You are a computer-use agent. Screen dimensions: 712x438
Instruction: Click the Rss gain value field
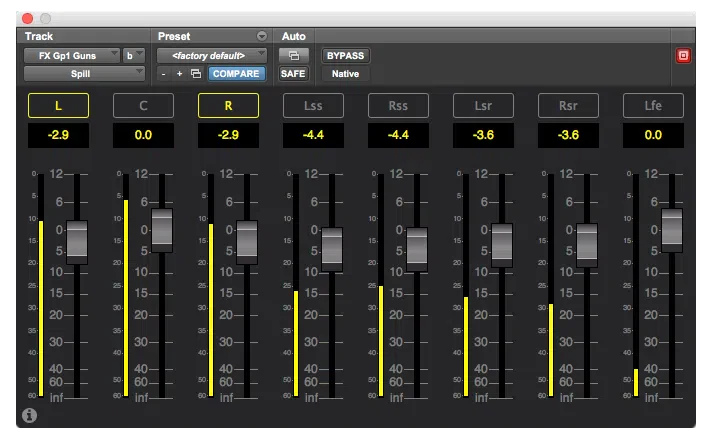[x=398, y=135]
